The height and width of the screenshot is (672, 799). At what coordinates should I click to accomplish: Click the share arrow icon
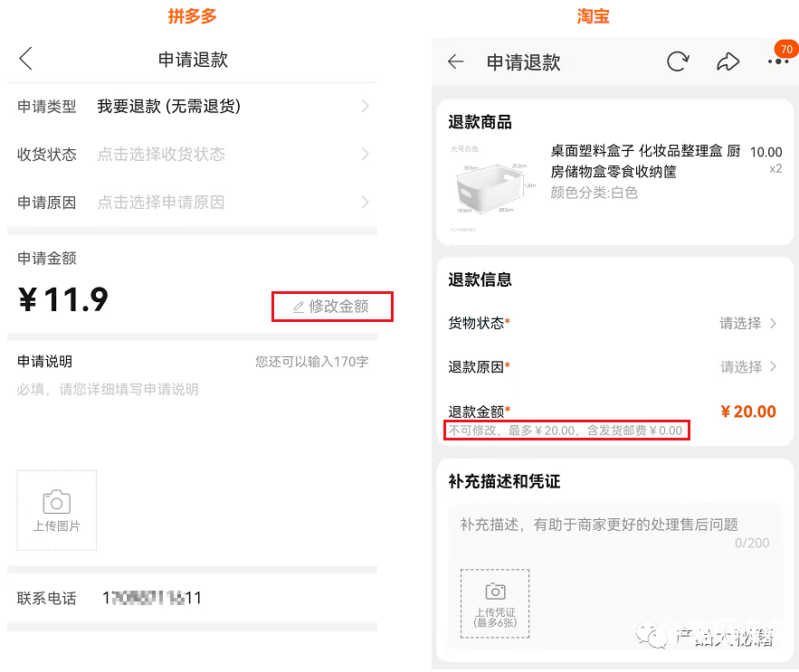(x=728, y=62)
